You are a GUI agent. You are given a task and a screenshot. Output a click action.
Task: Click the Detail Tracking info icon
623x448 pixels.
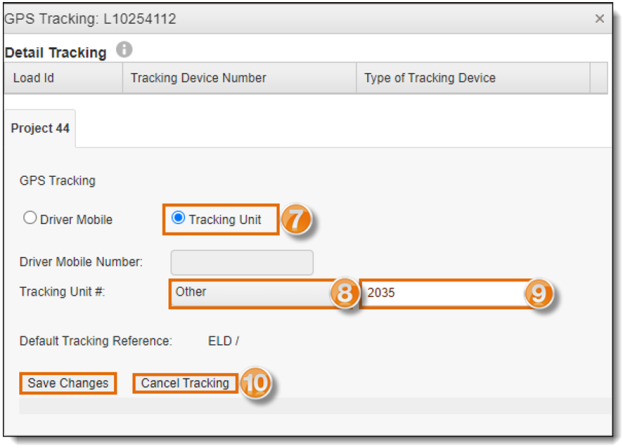click(x=124, y=50)
